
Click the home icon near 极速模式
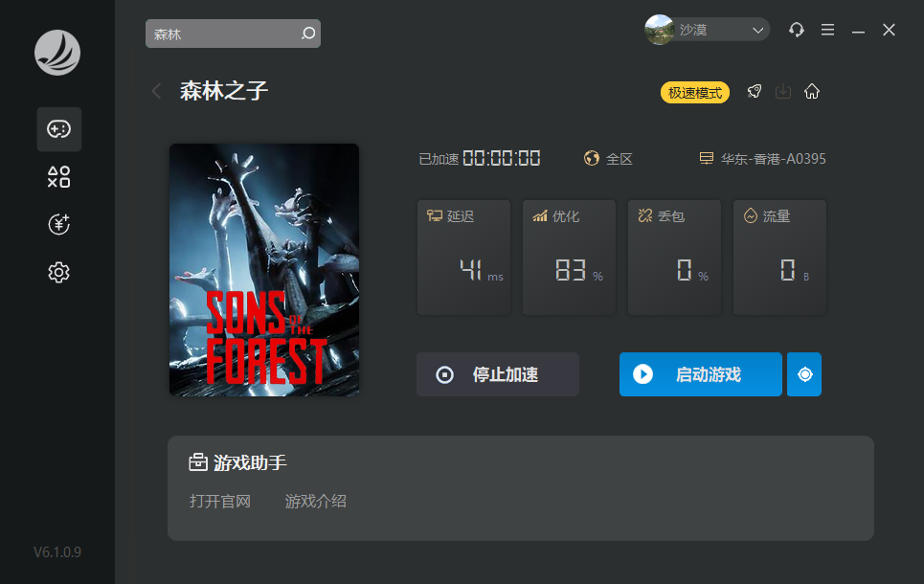(812, 91)
